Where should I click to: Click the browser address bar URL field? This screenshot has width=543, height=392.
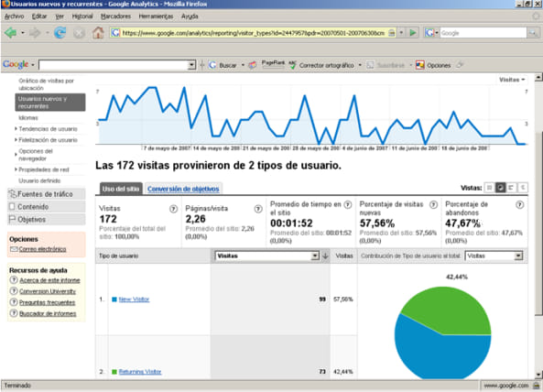pyautogui.click(x=253, y=33)
